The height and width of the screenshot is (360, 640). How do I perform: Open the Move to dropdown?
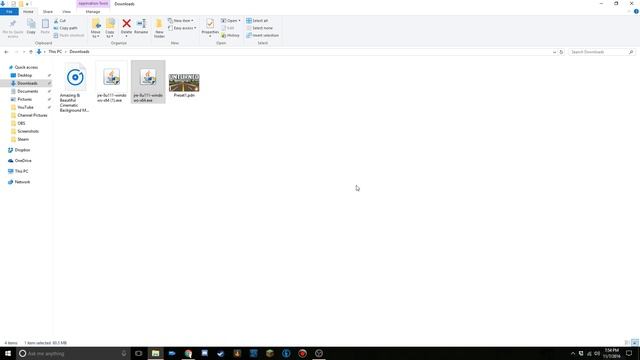tap(96, 28)
